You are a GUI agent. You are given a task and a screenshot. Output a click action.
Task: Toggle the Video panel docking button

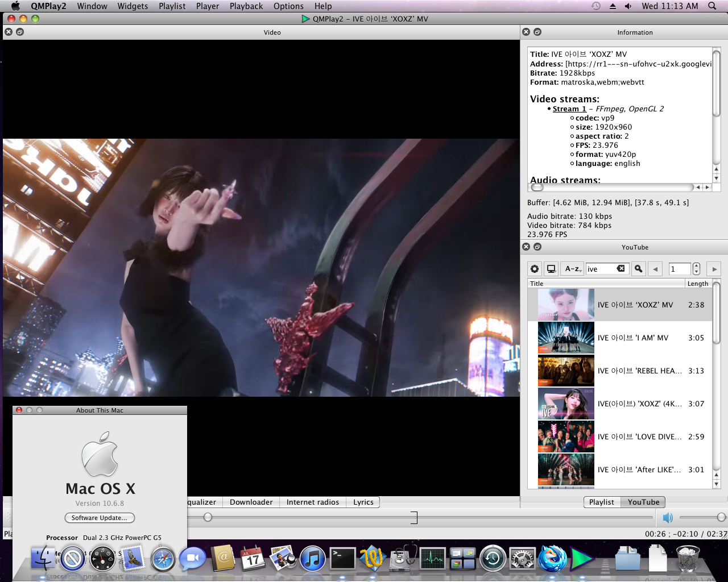(20, 32)
